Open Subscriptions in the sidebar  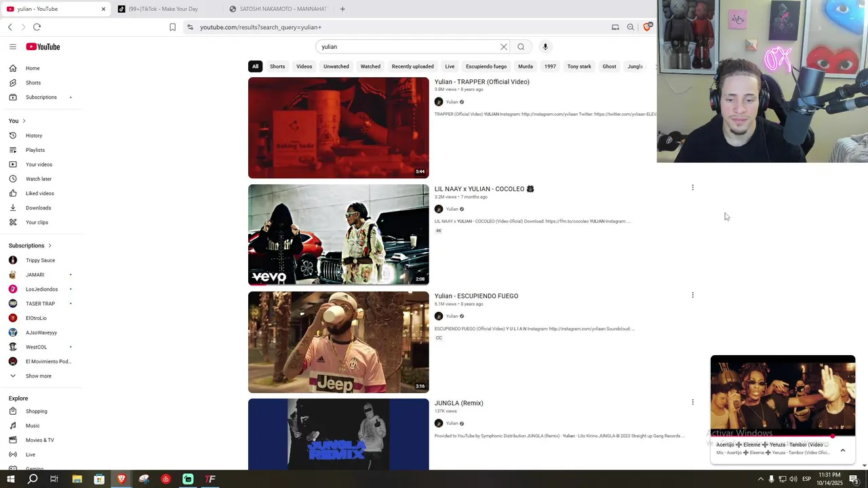(41, 97)
